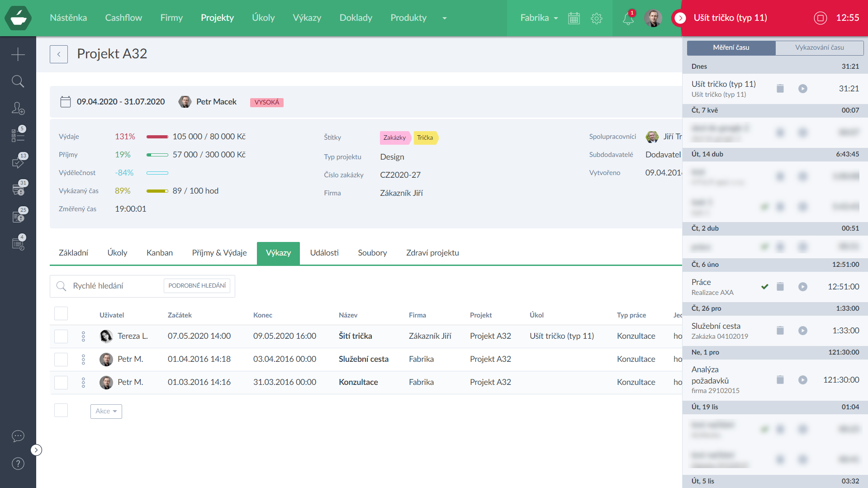
Task: Click the notification bell icon
Action: 628,19
